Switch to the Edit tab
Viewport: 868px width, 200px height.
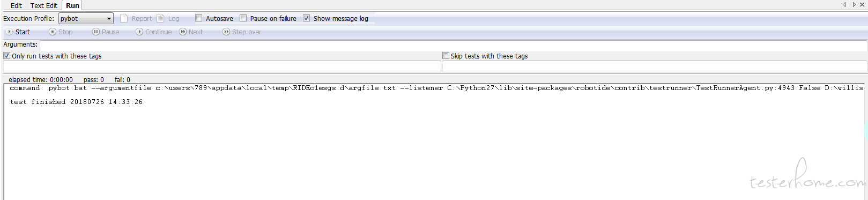[x=16, y=5]
